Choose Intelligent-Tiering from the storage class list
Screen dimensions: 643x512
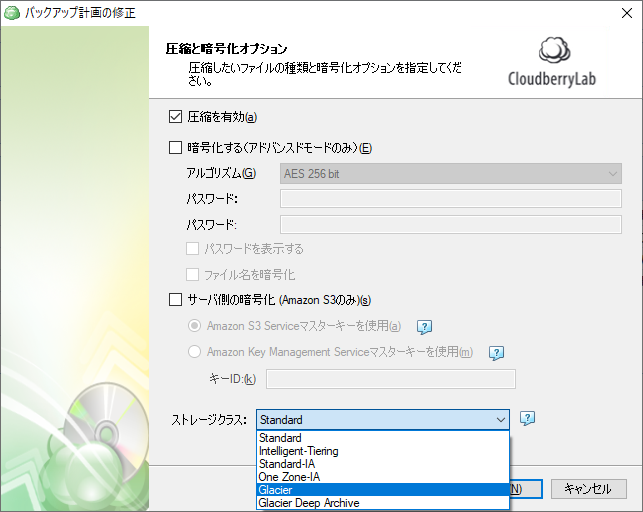click(x=383, y=451)
